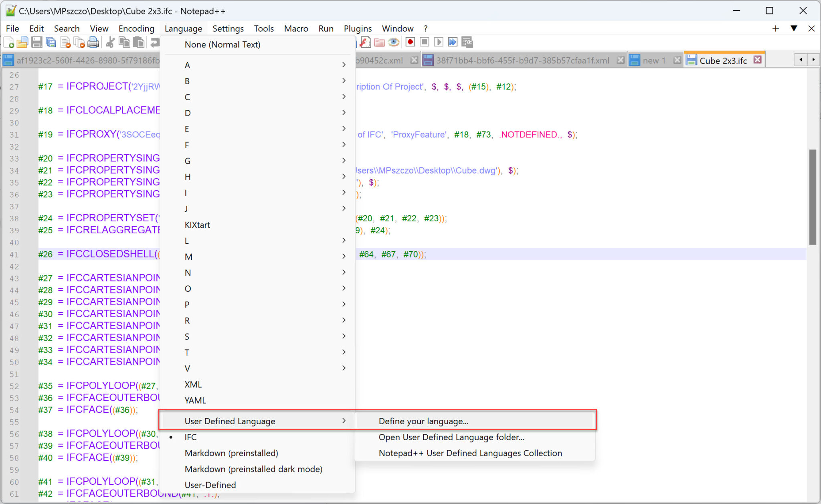Select the IFC user-defined language

190,437
